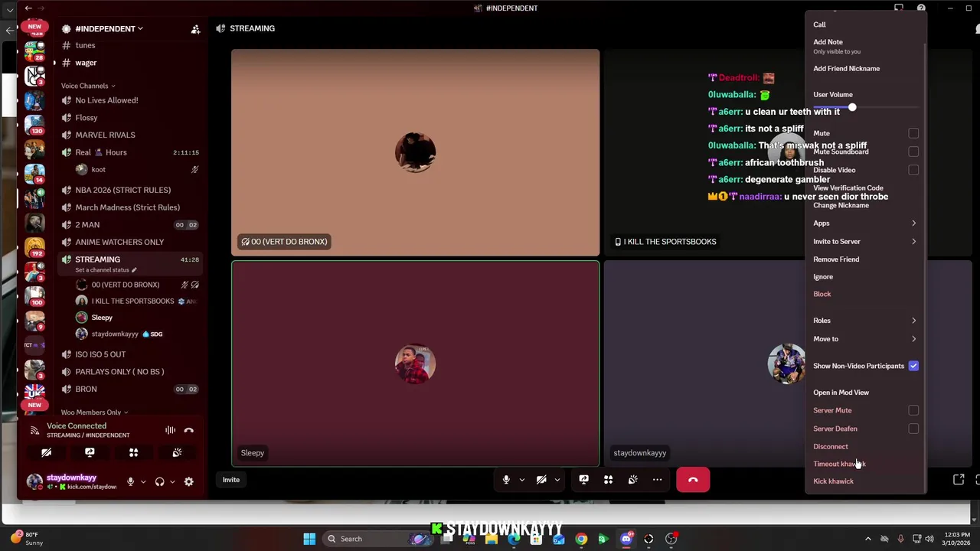The image size is (980, 551).
Task: Open the system volume tray icon
Action: pyautogui.click(x=929, y=539)
